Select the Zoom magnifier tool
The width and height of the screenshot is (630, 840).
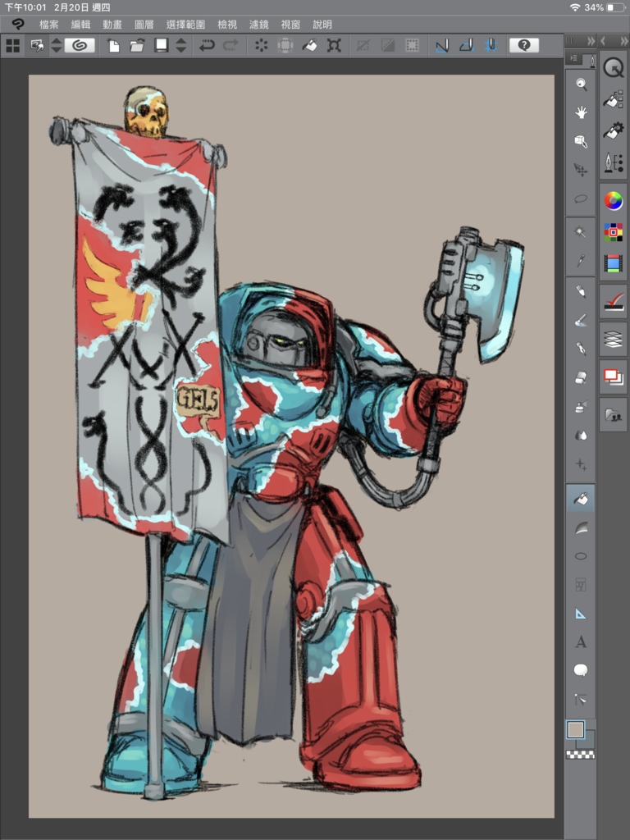pyautogui.click(x=581, y=84)
